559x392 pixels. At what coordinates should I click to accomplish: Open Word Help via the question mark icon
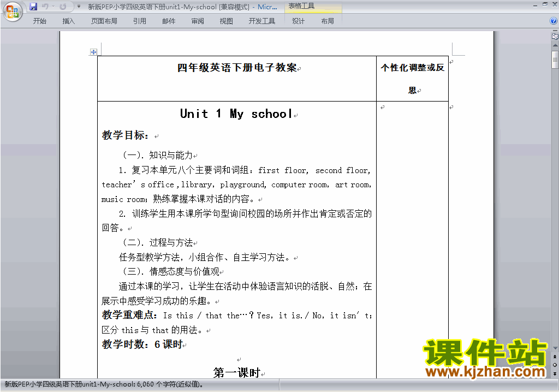point(554,21)
